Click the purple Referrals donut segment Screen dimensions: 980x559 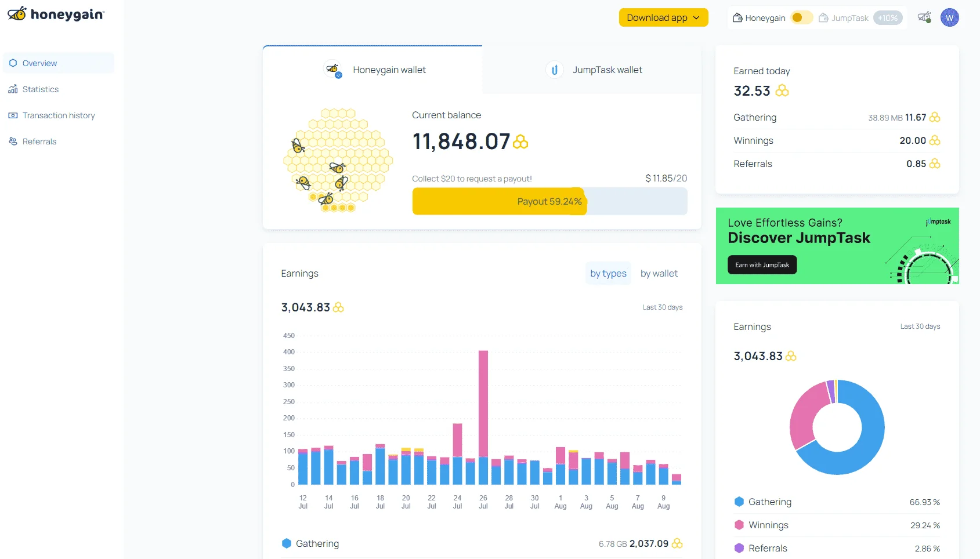click(831, 391)
